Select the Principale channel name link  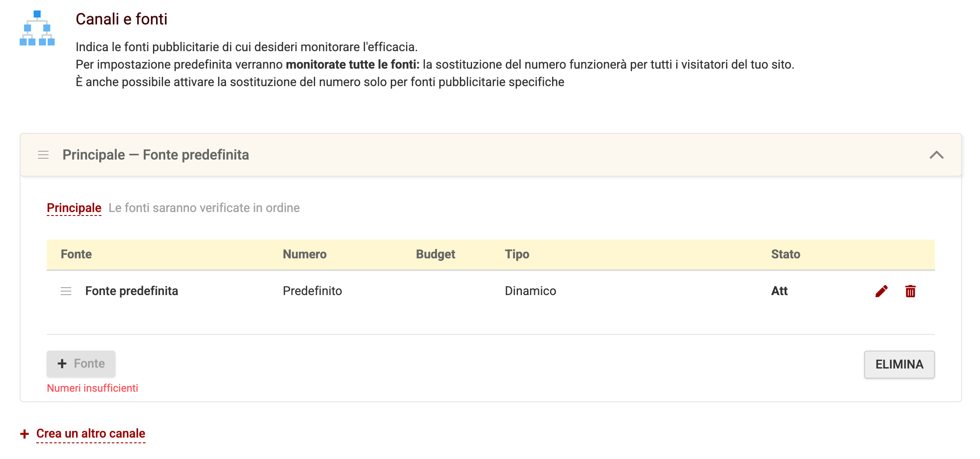point(74,208)
